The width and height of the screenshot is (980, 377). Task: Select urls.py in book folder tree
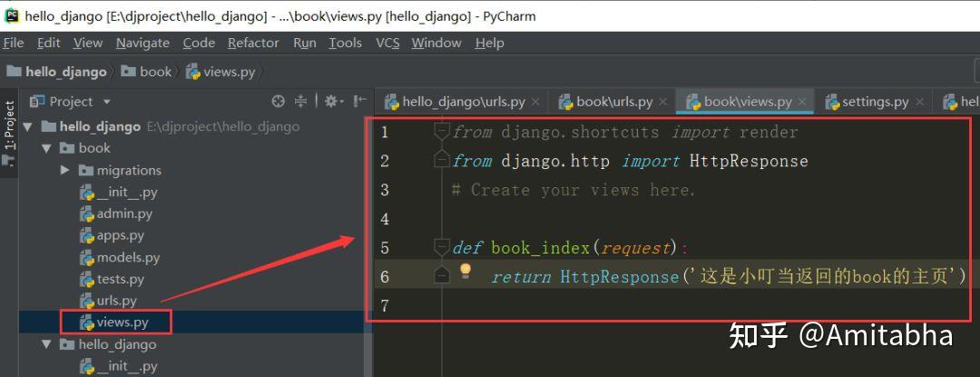109,301
